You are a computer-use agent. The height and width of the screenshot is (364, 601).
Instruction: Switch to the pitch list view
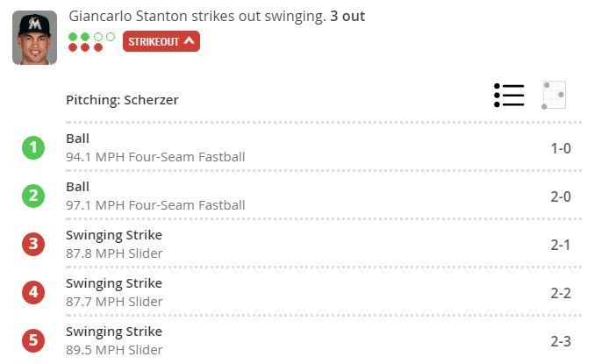tap(509, 96)
